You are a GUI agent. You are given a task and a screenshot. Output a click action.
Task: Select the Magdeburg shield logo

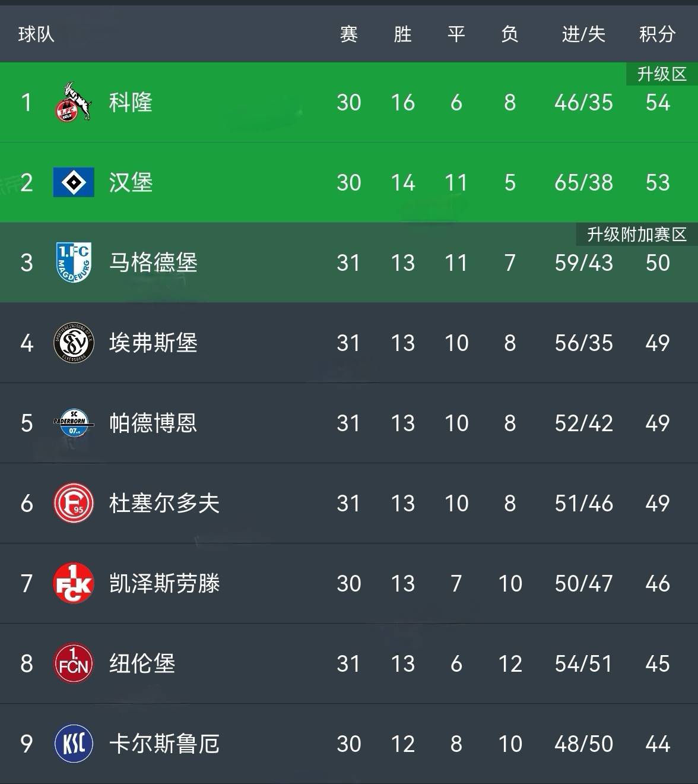tap(74, 263)
